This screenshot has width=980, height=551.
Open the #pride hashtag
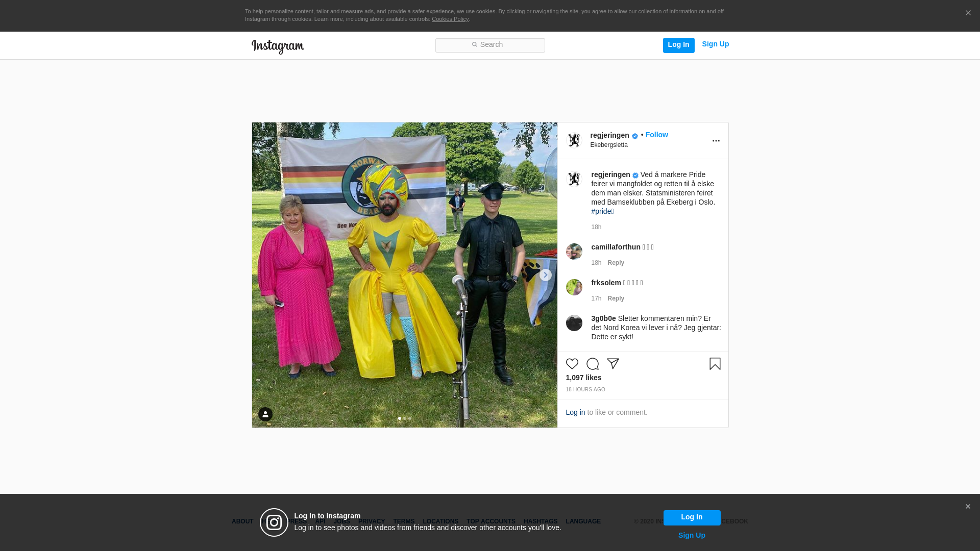point(601,211)
